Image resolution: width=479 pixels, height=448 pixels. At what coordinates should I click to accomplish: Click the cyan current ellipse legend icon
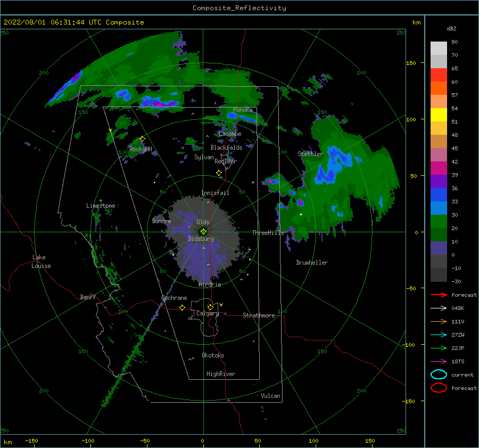click(439, 374)
